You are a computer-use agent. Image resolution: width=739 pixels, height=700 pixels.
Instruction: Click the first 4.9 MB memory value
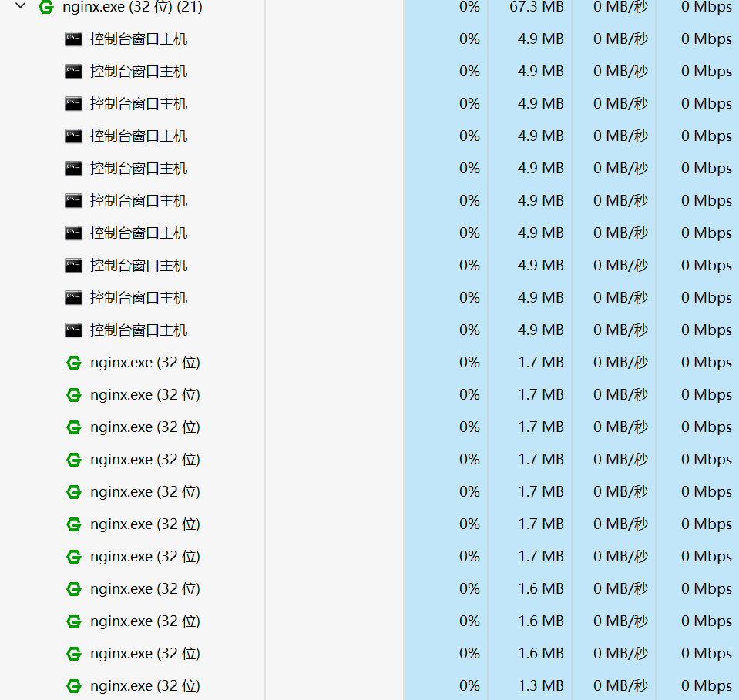541,39
